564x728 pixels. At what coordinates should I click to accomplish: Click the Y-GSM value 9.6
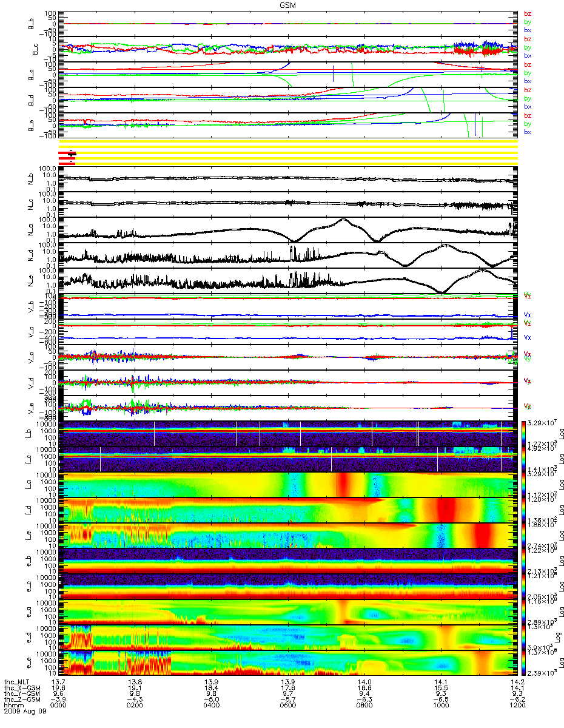point(59,694)
